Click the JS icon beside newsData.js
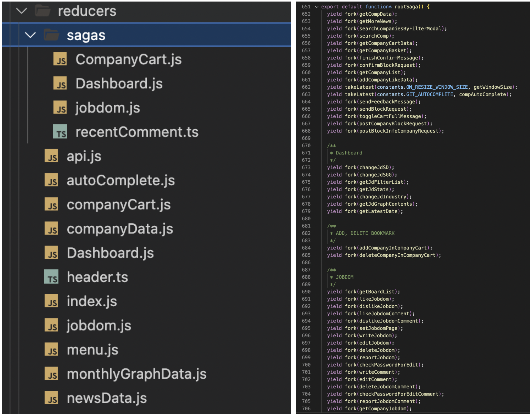The image size is (532, 416). [51, 398]
